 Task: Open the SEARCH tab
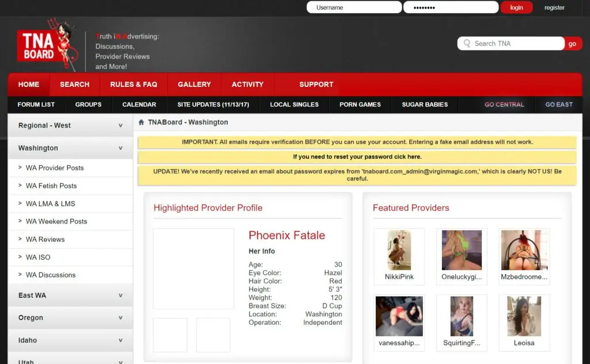coord(74,85)
